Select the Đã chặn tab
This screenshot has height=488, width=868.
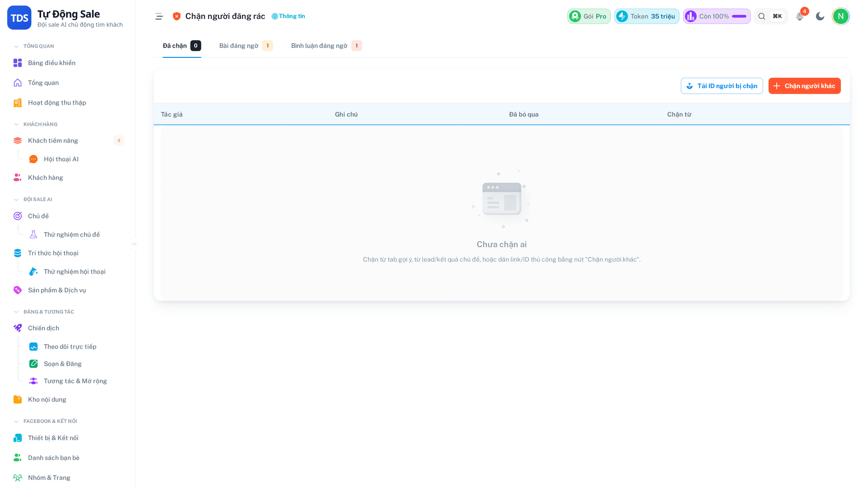[x=182, y=46]
